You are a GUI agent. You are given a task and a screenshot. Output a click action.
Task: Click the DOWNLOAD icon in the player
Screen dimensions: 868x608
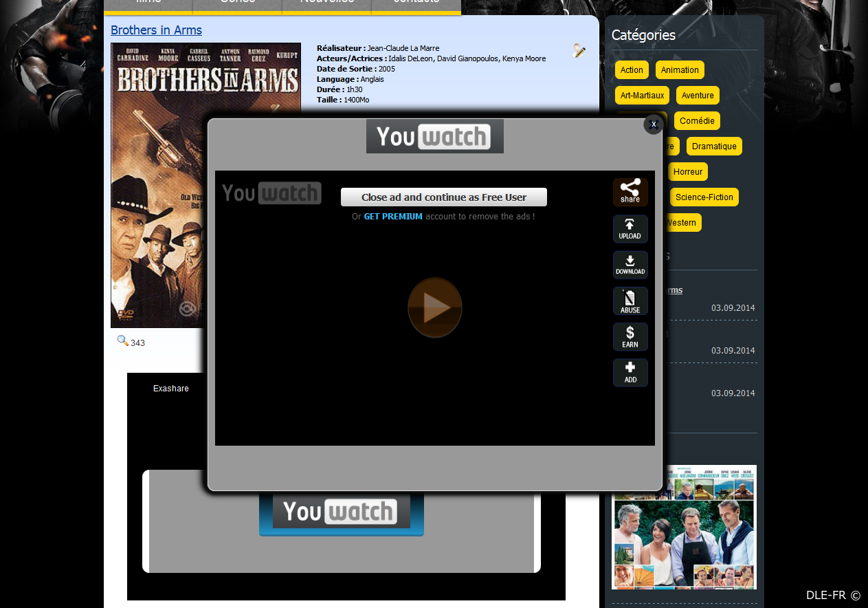630,265
